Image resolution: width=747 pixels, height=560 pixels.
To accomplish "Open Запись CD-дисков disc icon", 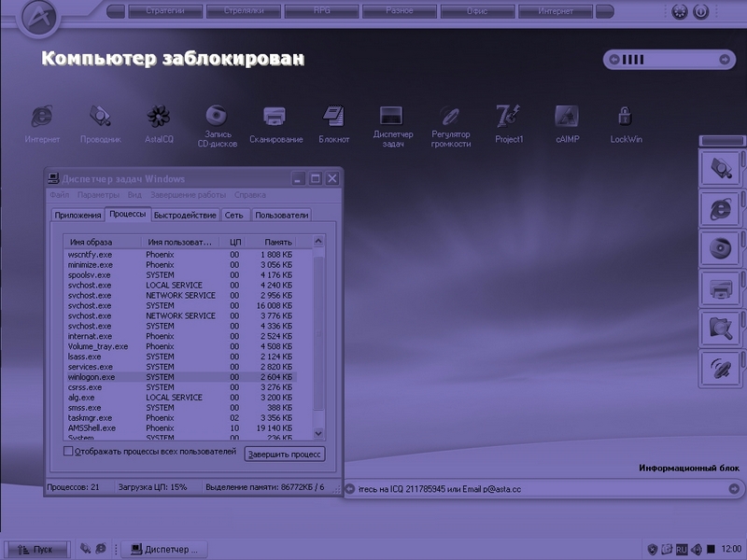I will (x=218, y=126).
